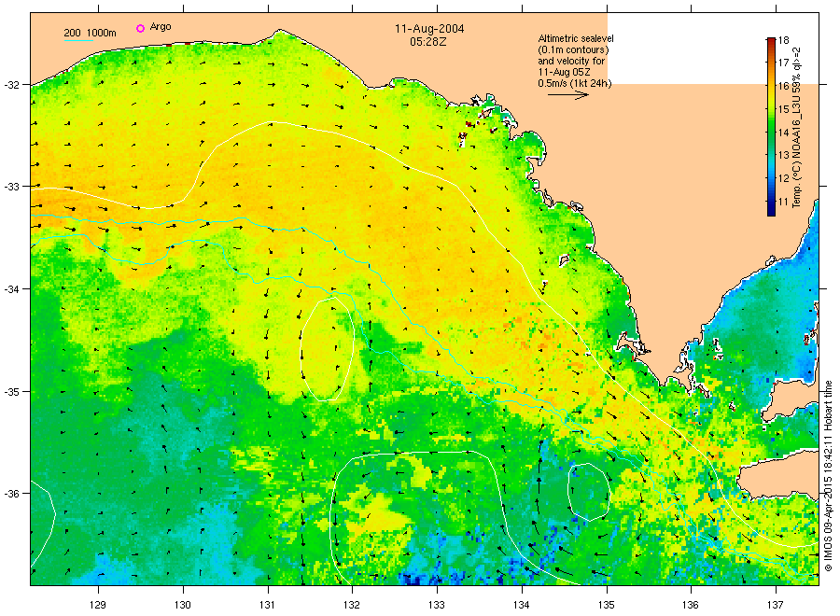This screenshot has height=616, width=840.
Task: Click the IMOS copyright timestamp text
Action: [828, 475]
